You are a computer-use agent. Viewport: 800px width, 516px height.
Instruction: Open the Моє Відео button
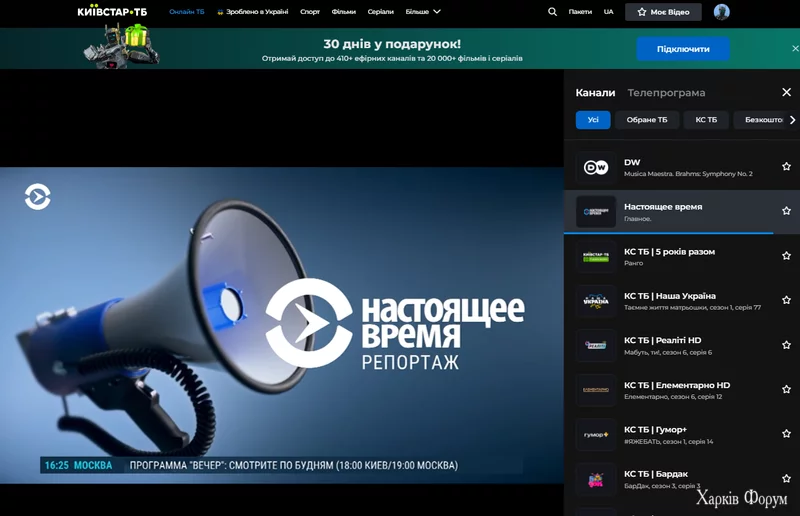coord(663,12)
